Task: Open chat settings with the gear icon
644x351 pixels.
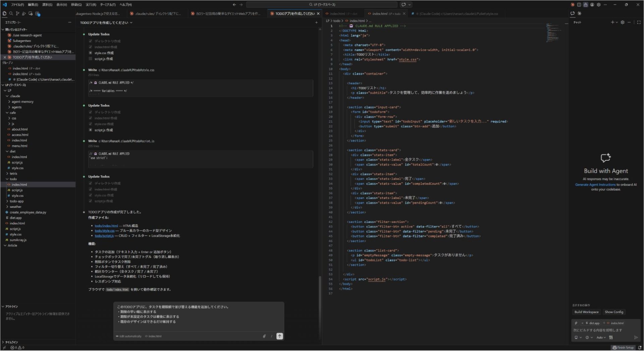Action: pyautogui.click(x=623, y=22)
